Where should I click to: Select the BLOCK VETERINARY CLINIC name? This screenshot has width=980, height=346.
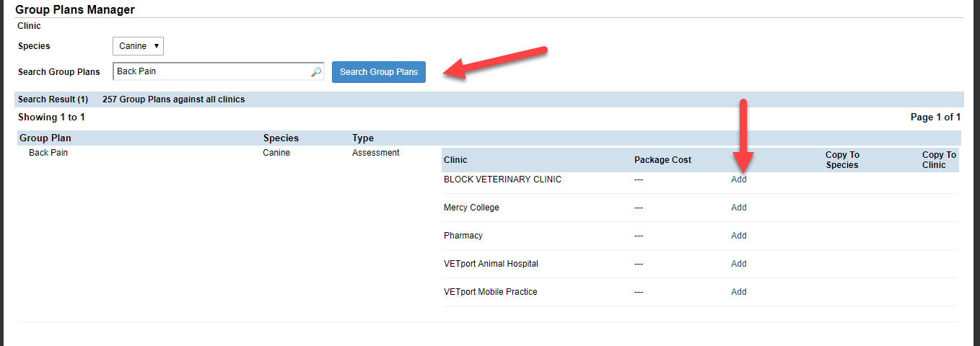(502, 179)
